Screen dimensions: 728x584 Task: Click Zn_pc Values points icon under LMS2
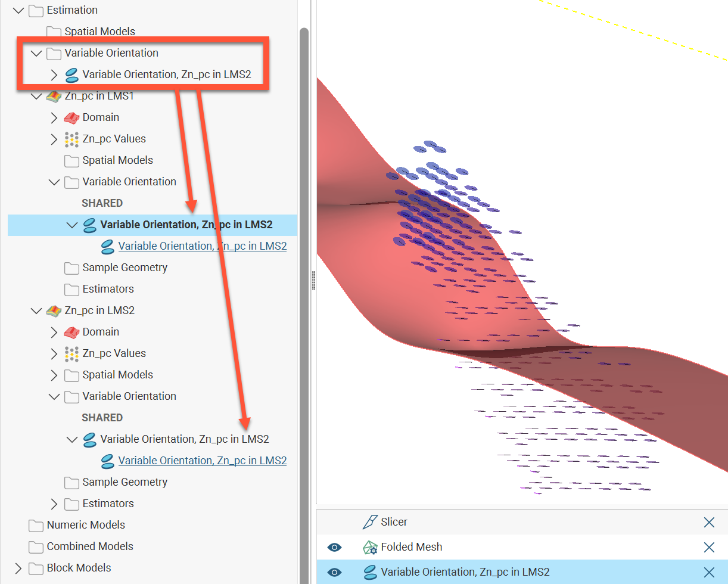(x=71, y=353)
